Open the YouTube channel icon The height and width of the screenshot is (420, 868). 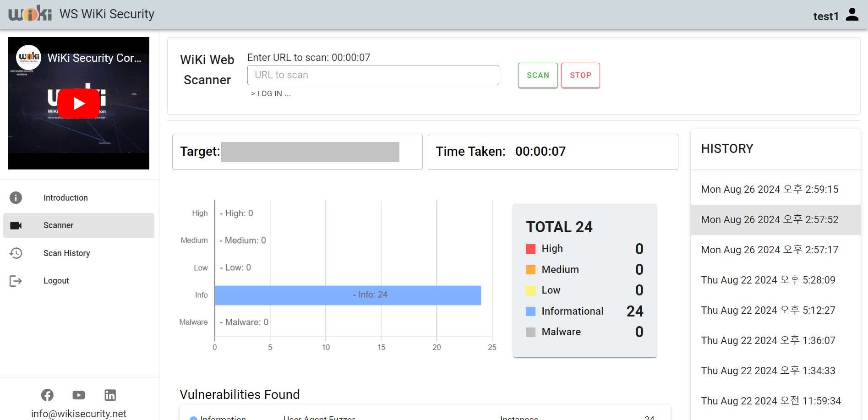click(78, 395)
